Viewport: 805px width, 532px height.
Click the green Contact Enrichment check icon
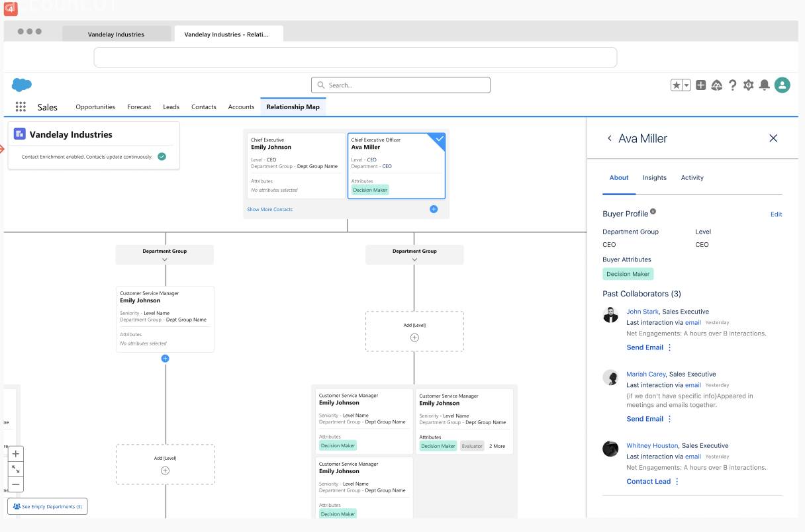coord(162,157)
